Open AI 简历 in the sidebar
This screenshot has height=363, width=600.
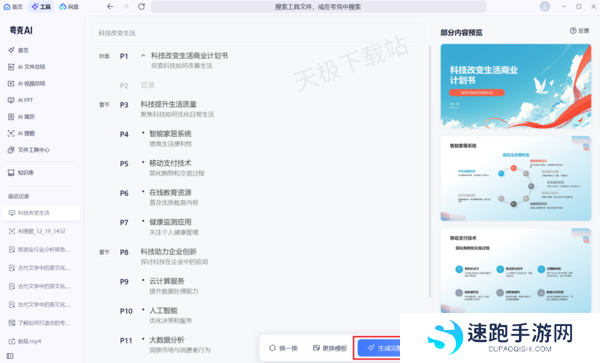click(x=21, y=117)
